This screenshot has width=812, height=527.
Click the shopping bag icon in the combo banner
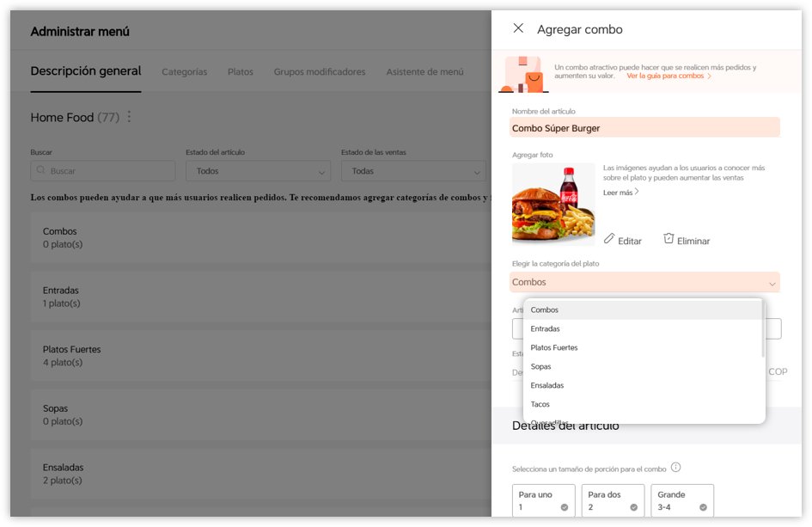point(522,73)
